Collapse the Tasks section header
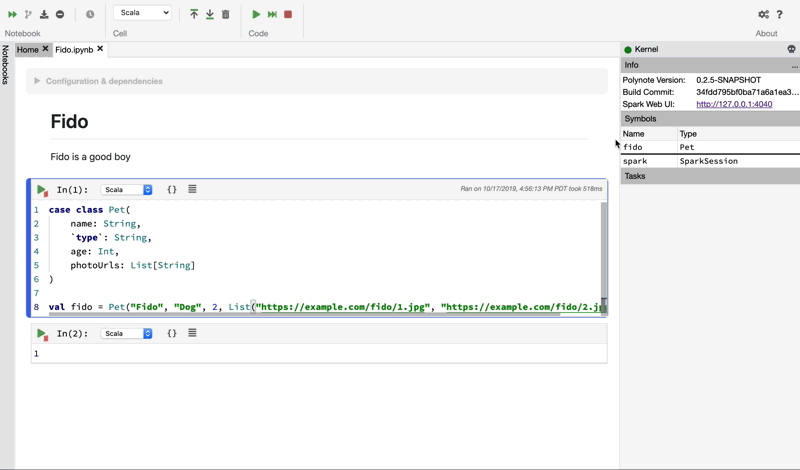The width and height of the screenshot is (800, 470). point(710,176)
